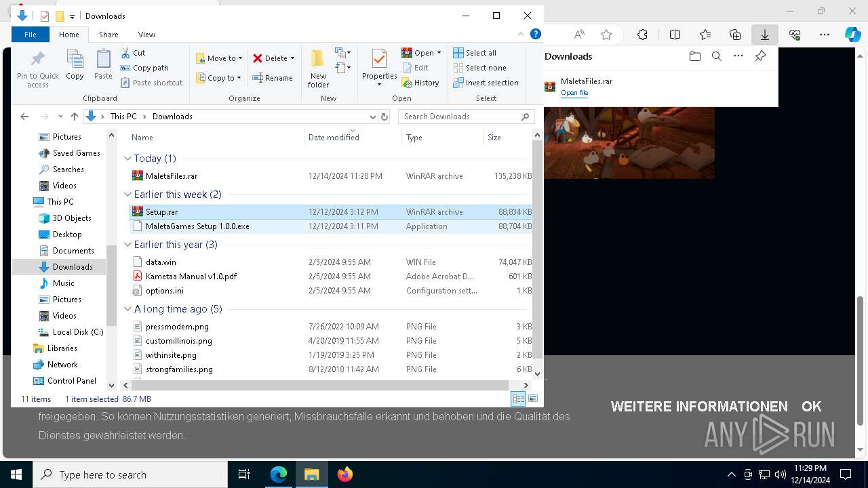Screen dimensions: 868x488
Task: Click Select none in ribbon
Action: (x=479, y=68)
